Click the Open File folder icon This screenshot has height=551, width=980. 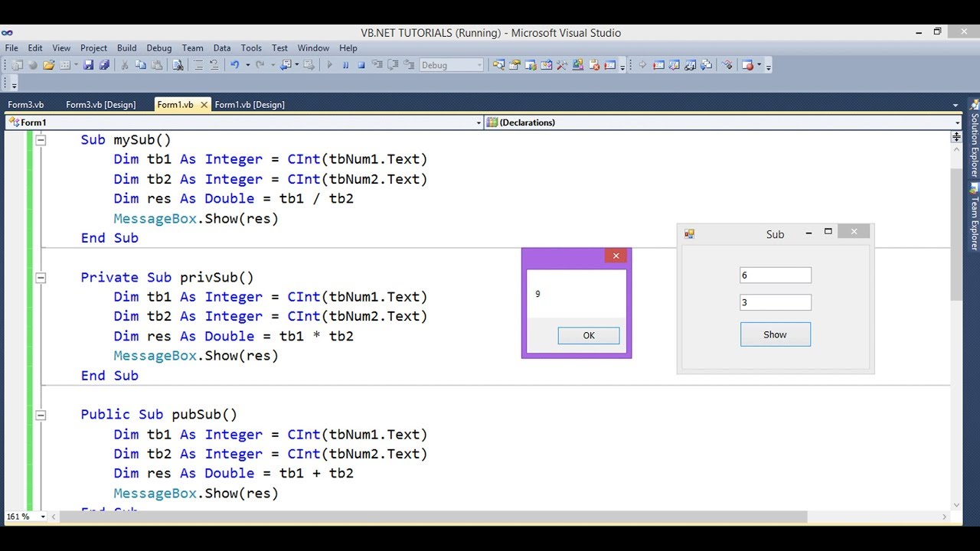pyautogui.click(x=49, y=65)
